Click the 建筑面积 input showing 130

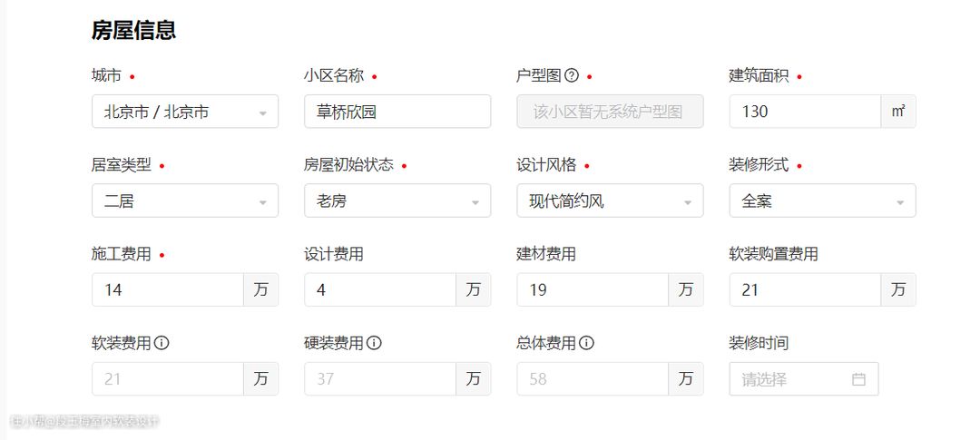tap(805, 112)
